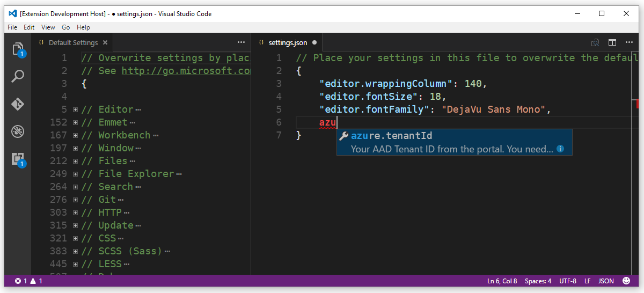The height and width of the screenshot is (293, 644).
Task: Click the unsaved dot on settings.json tab
Action: [314, 42]
